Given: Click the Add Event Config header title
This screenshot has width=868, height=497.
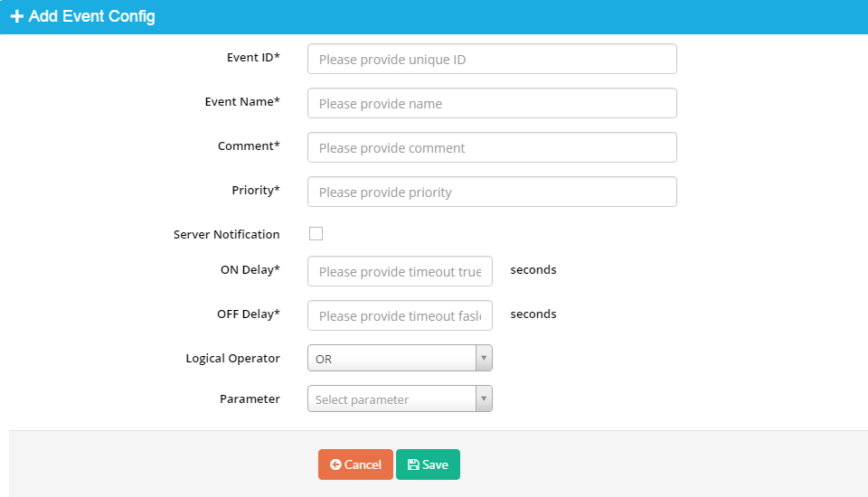Looking at the screenshot, I should pyautogui.click(x=92, y=16).
